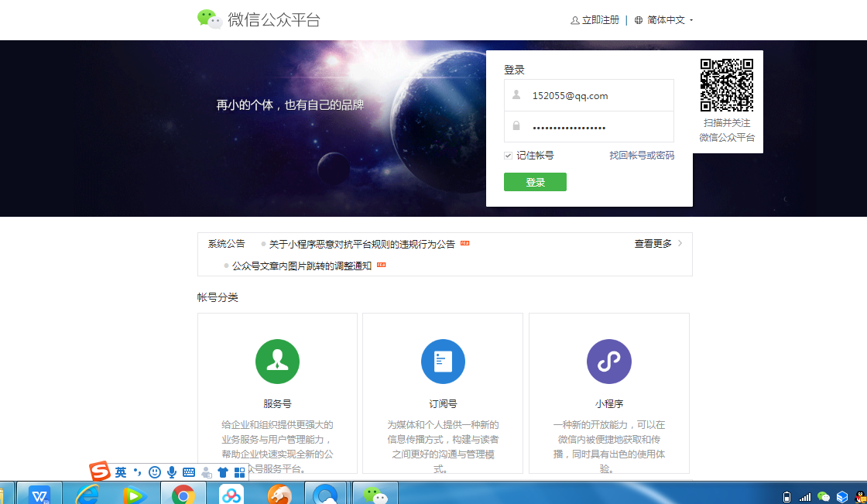Click the WeChat icon in system tray
Viewport: 867px width, 504px height.
click(x=824, y=497)
